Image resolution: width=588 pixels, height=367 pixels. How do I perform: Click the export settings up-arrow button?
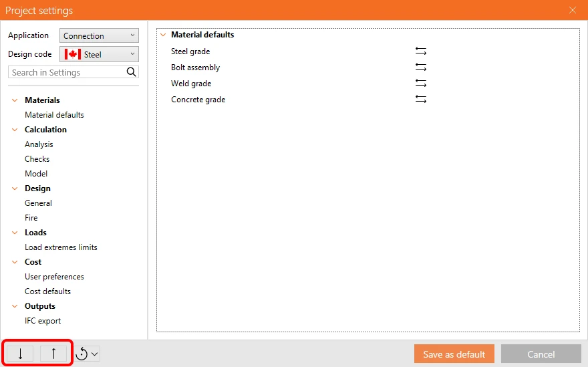[53, 354]
